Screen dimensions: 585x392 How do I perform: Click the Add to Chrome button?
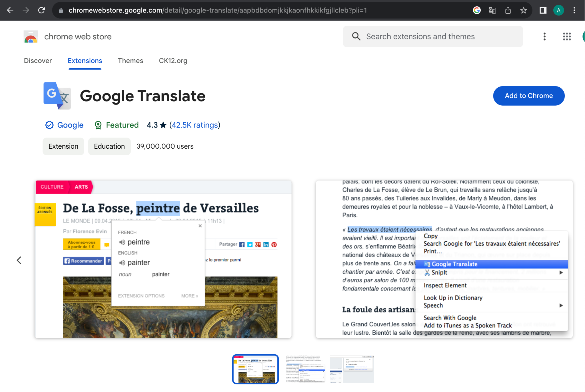pos(529,96)
